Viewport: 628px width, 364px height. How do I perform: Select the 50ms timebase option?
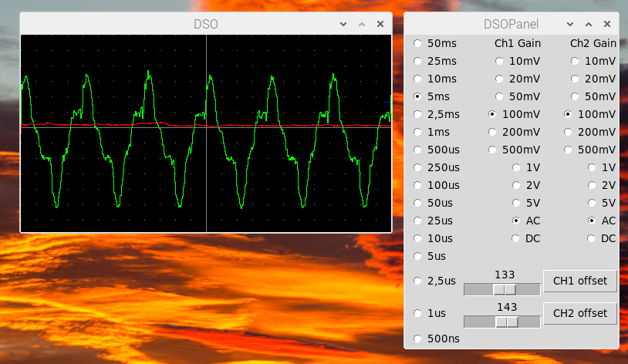(435, 43)
